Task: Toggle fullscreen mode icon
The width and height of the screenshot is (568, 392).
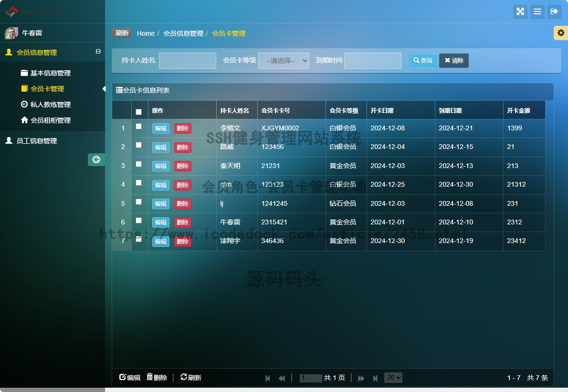Action: tap(520, 11)
